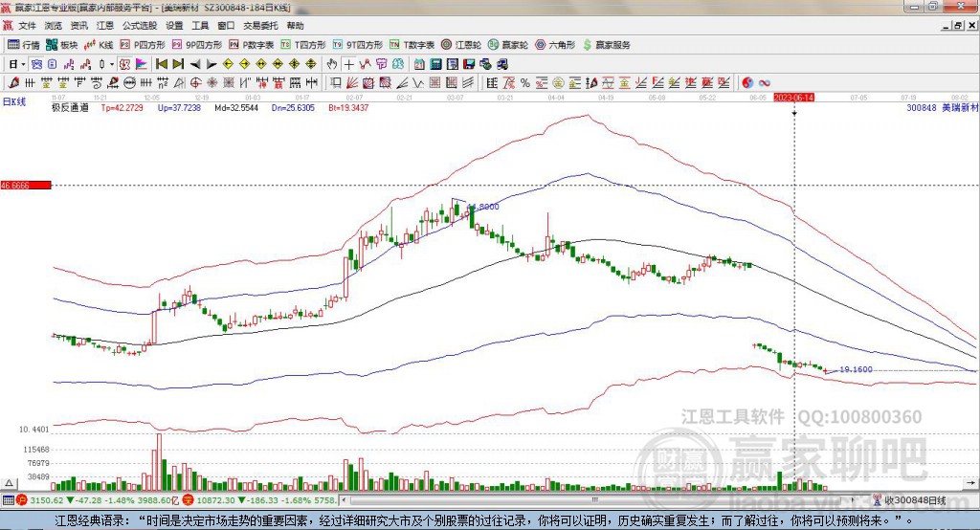Open the 交易委托 menu

point(260,26)
